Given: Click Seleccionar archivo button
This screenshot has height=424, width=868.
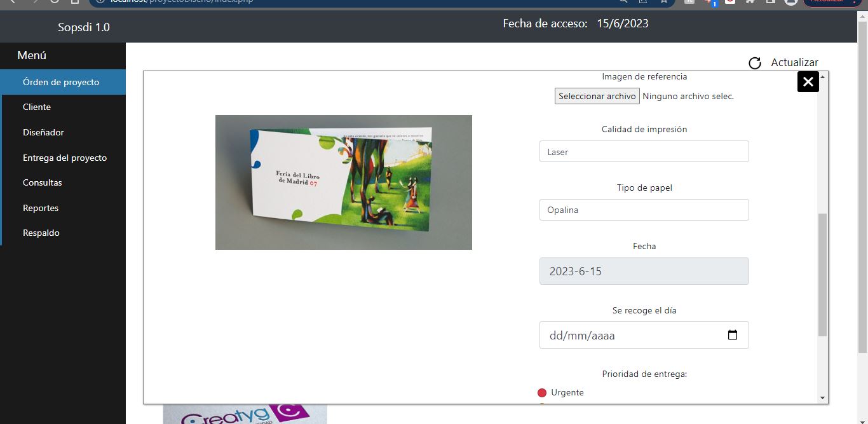Looking at the screenshot, I should (x=597, y=96).
